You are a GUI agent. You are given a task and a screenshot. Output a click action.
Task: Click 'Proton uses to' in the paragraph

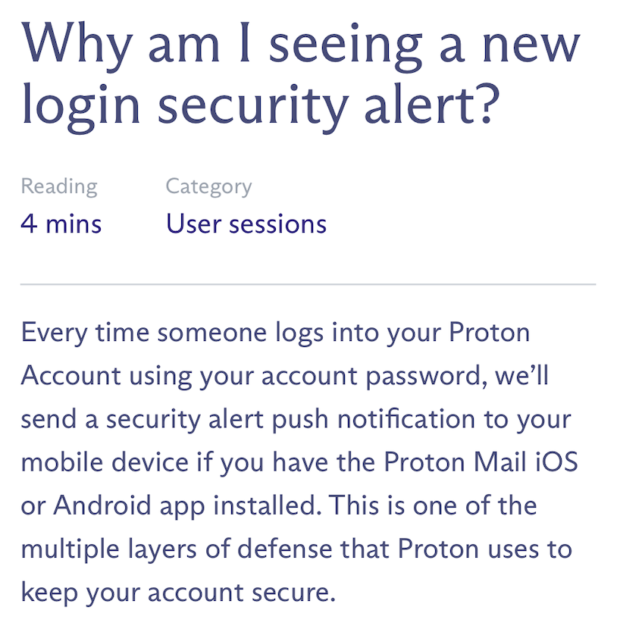click(485, 549)
